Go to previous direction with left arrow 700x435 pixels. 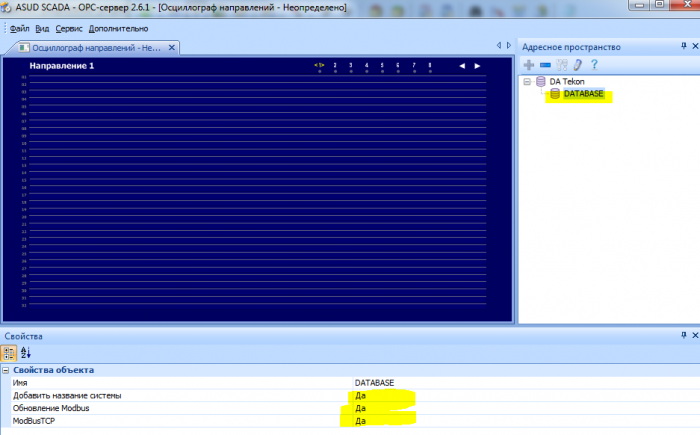coord(462,66)
